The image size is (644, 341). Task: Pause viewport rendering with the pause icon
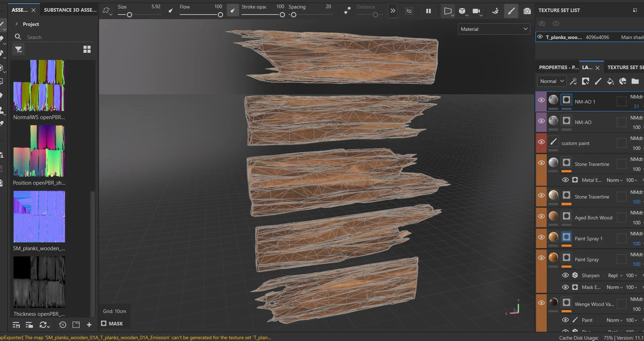coord(428,11)
